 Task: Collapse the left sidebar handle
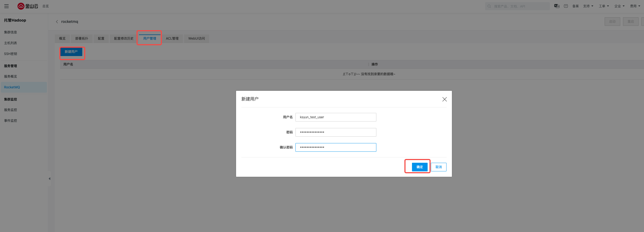49,179
